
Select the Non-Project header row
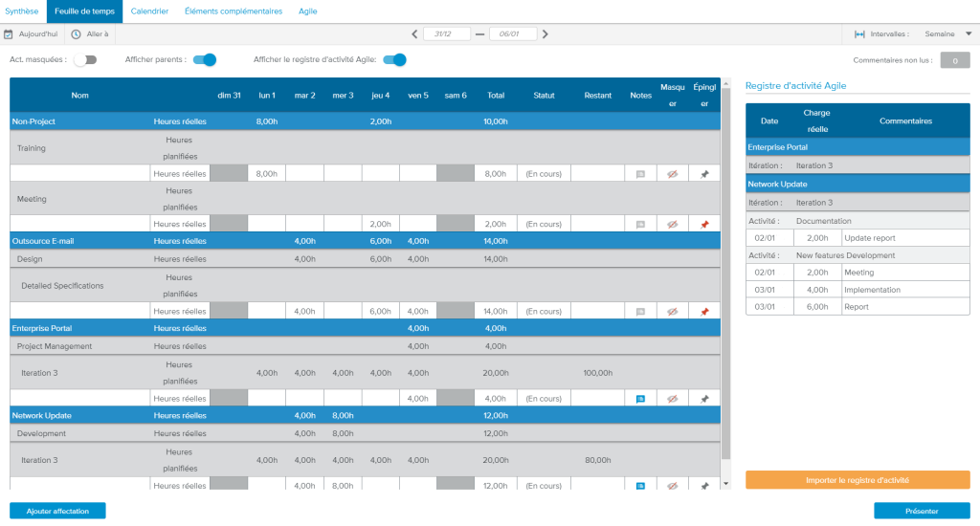[365, 121]
